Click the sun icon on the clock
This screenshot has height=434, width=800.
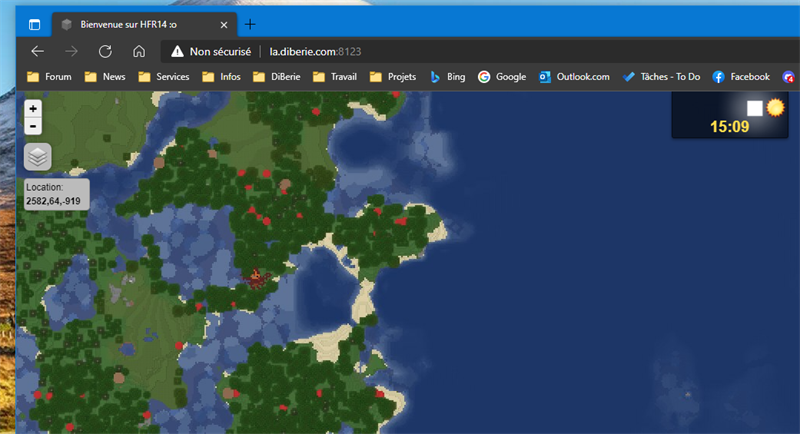(775, 108)
